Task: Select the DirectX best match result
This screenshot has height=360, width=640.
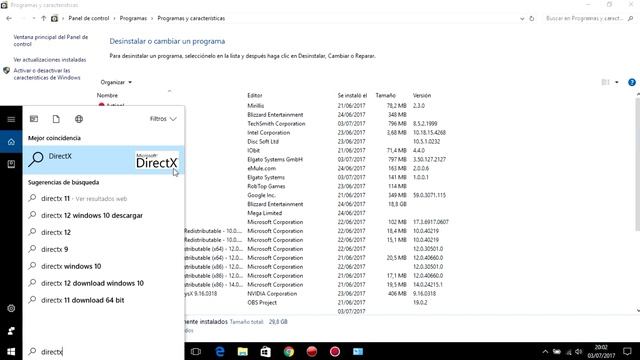Action: click(x=104, y=160)
